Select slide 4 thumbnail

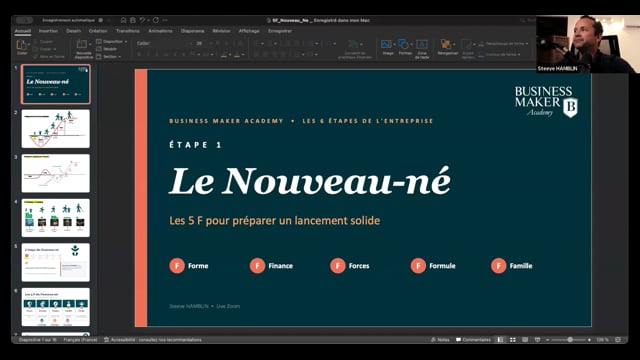56,218
